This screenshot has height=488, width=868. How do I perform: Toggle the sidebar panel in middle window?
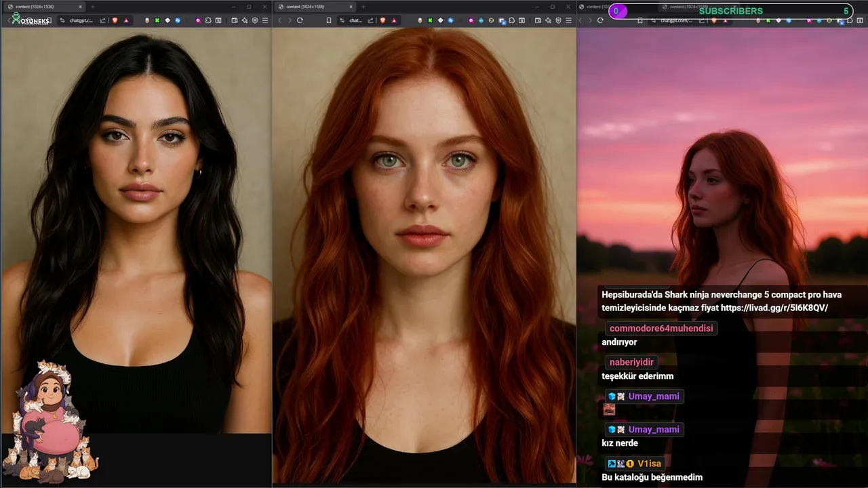(521, 20)
